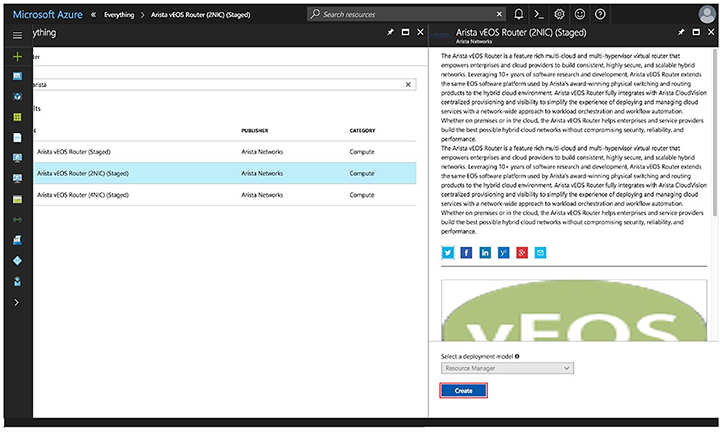Open All resources green grid icon
Screen dimensions: 720x432
17,117
